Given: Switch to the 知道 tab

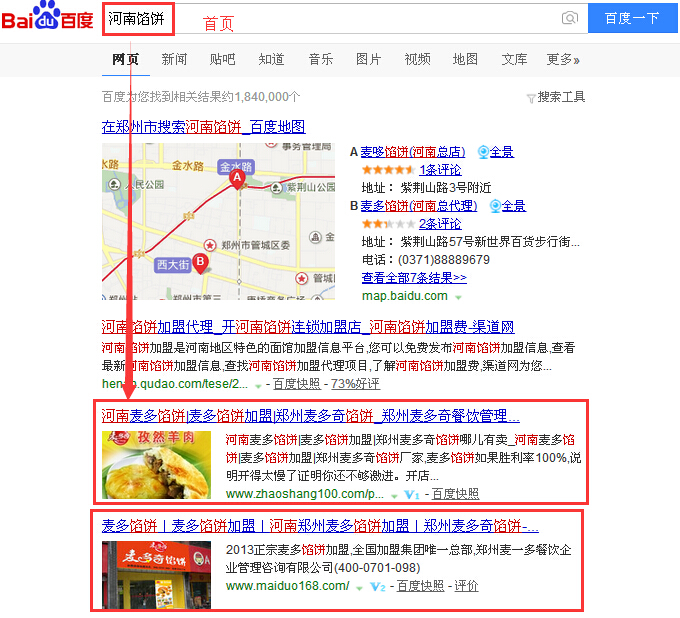Looking at the screenshot, I should tap(271, 59).
